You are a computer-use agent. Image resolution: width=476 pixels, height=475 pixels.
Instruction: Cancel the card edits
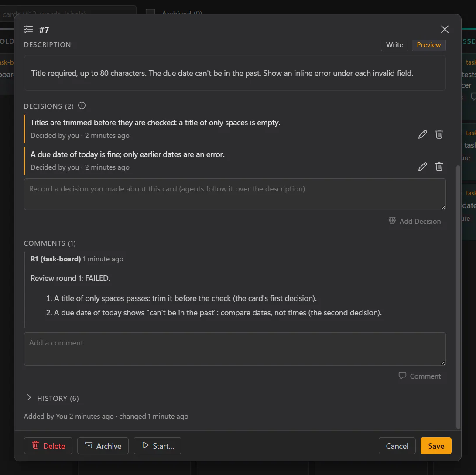(397, 446)
